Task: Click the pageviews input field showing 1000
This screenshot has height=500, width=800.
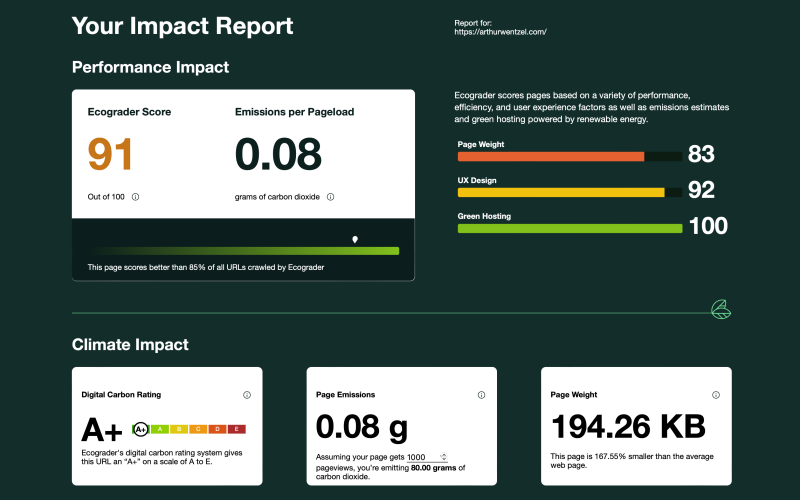Action: coord(425,456)
